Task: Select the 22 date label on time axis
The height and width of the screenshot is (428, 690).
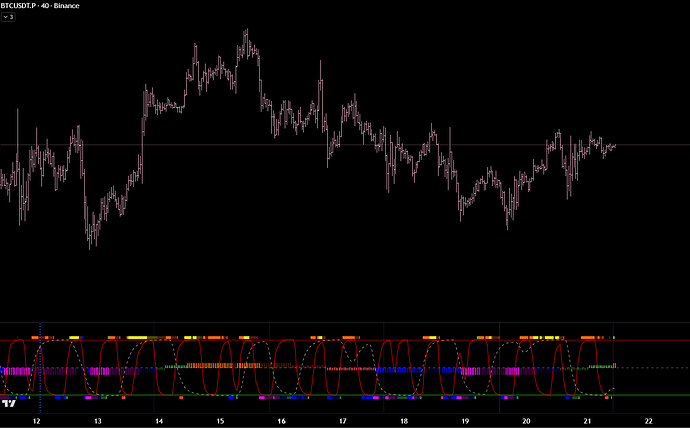Action: tap(648, 421)
